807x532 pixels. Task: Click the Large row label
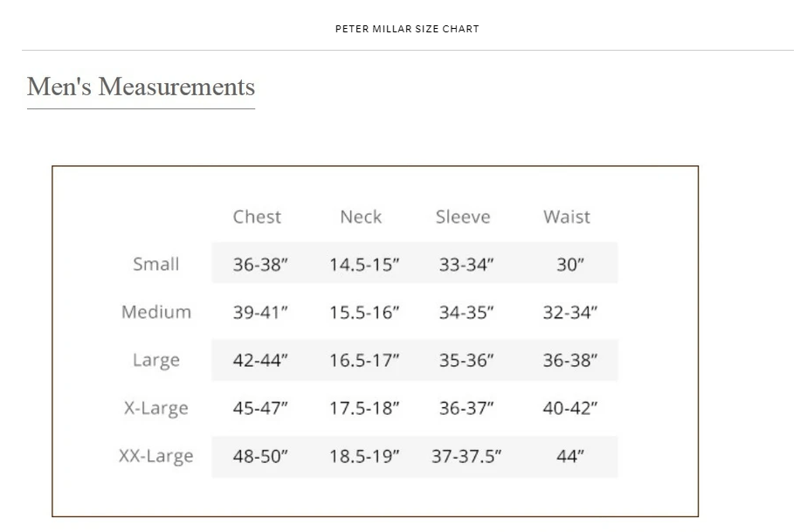pos(156,360)
